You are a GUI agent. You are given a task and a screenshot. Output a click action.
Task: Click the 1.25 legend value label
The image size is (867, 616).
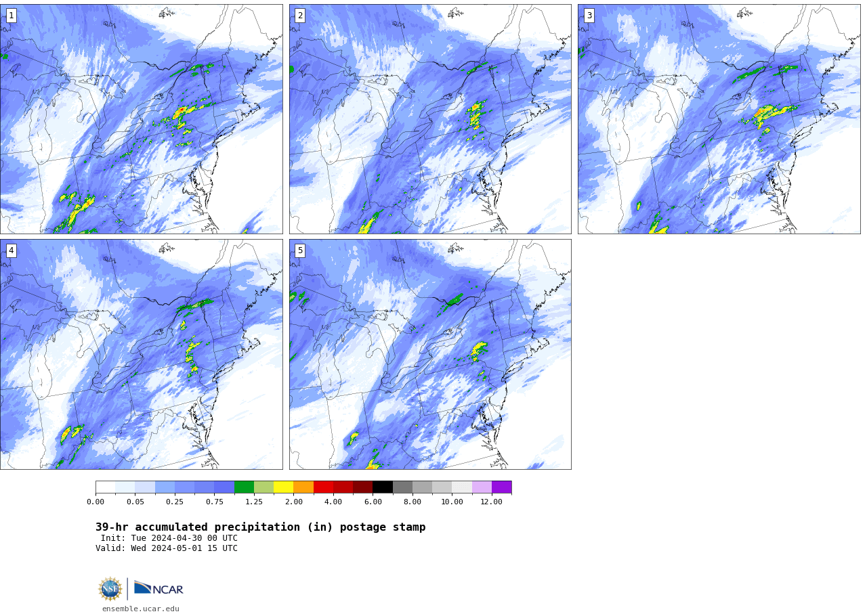[x=254, y=502]
